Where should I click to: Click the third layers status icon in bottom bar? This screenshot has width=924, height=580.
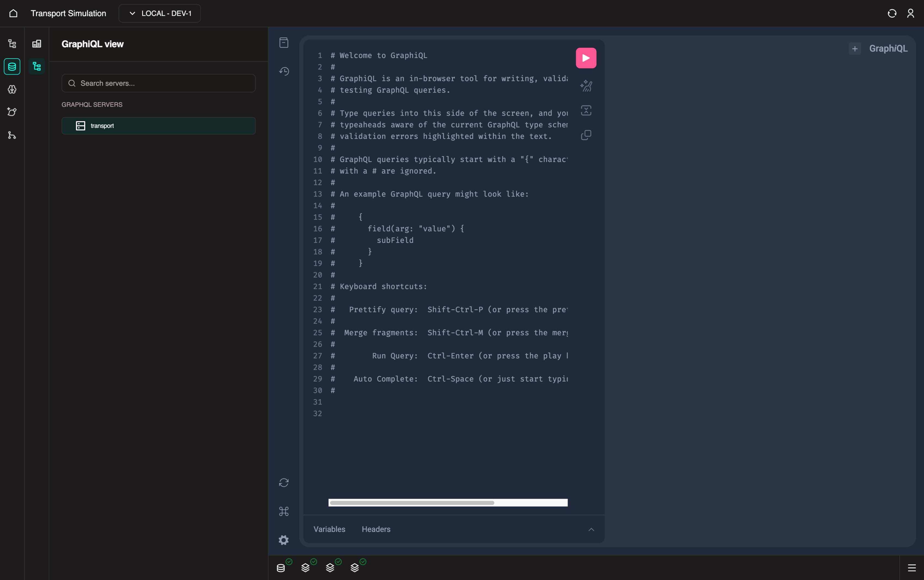pos(355,568)
